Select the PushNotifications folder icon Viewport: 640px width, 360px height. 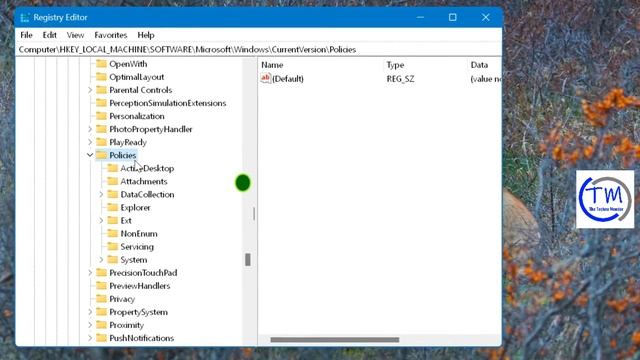(101, 338)
